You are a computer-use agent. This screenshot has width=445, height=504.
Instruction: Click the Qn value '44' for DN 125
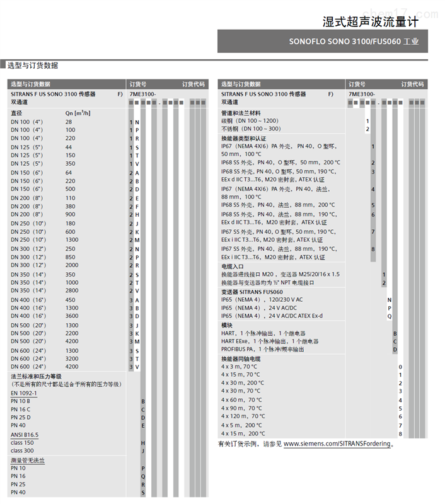[69, 147]
